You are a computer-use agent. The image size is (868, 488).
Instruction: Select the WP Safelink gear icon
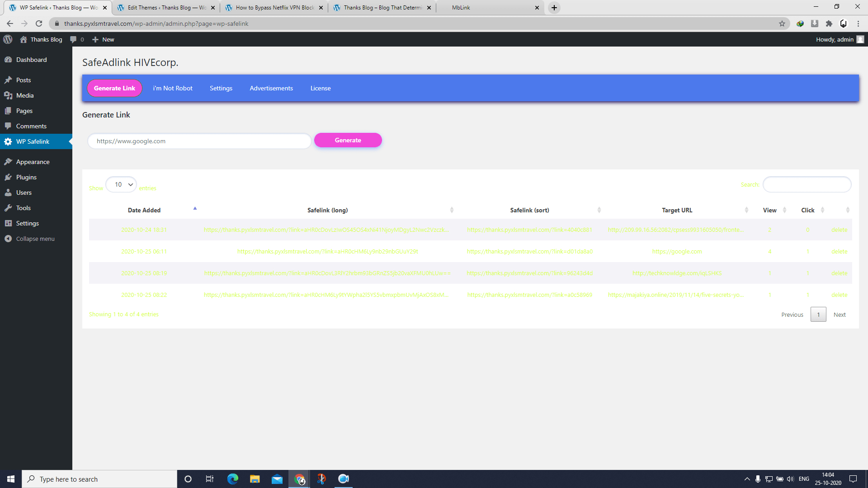(9, 141)
